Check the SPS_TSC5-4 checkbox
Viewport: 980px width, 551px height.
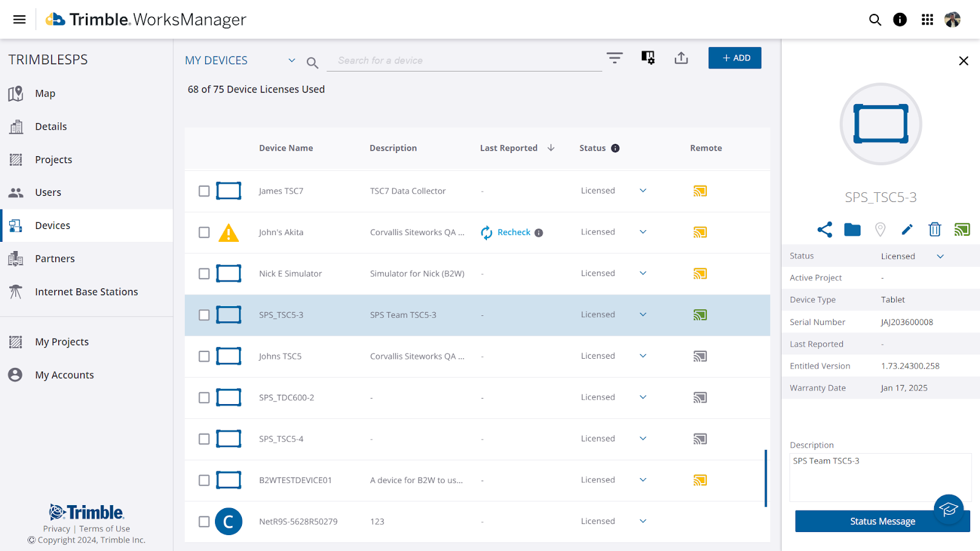204,439
